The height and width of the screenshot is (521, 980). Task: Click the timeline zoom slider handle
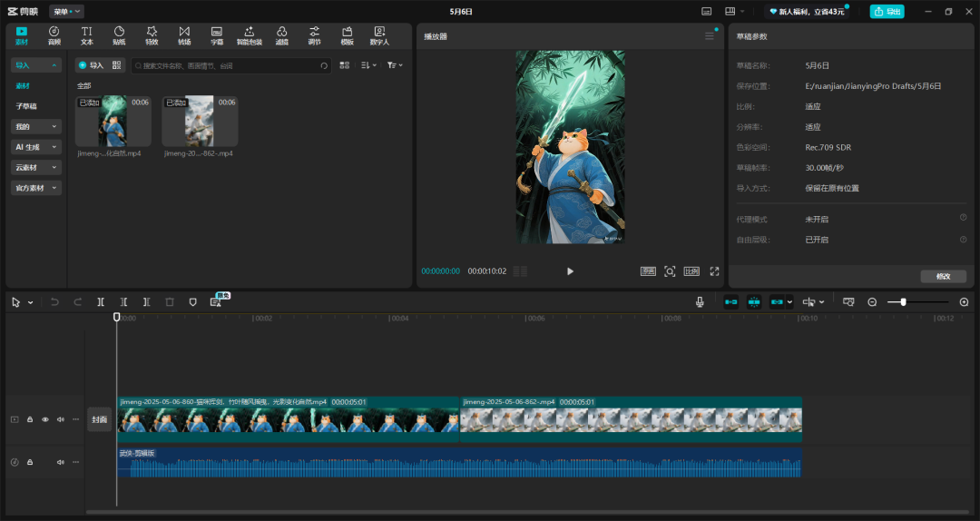(903, 302)
